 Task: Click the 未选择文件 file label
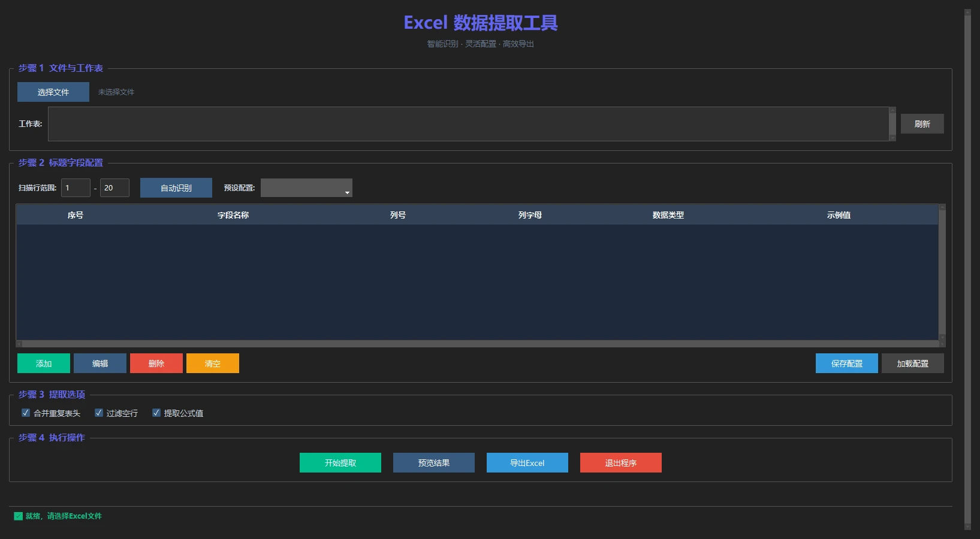coord(116,92)
